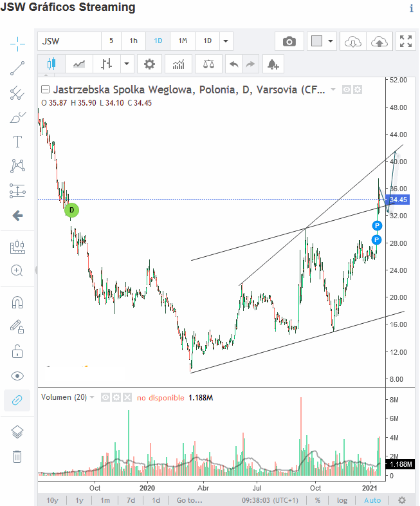
Task: Toggle hide all drawings eye icon
Action: click(17, 376)
